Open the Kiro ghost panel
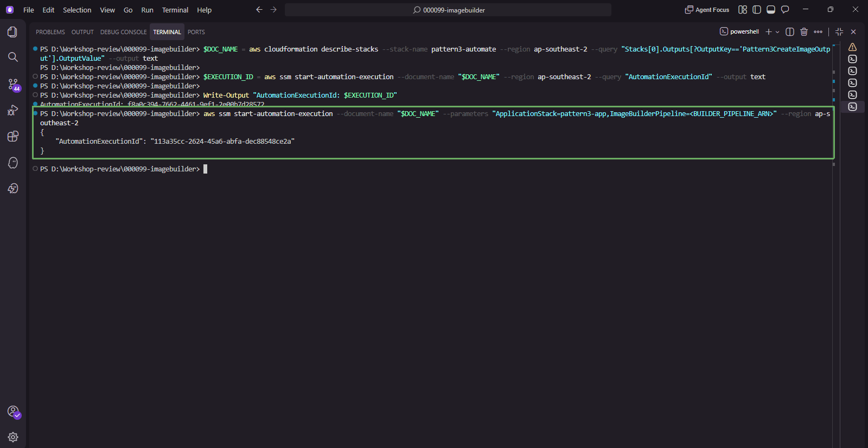The image size is (868, 448). point(12,163)
